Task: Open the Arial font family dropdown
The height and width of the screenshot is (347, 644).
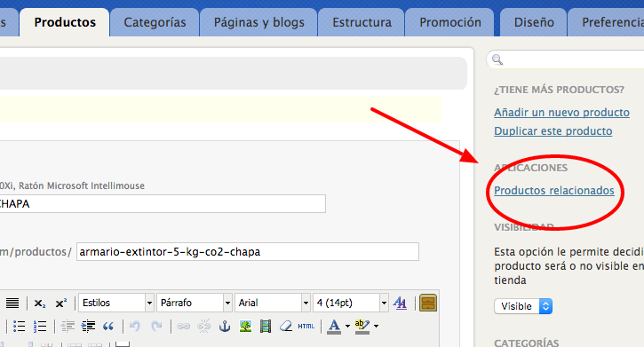Action: pyautogui.click(x=273, y=304)
